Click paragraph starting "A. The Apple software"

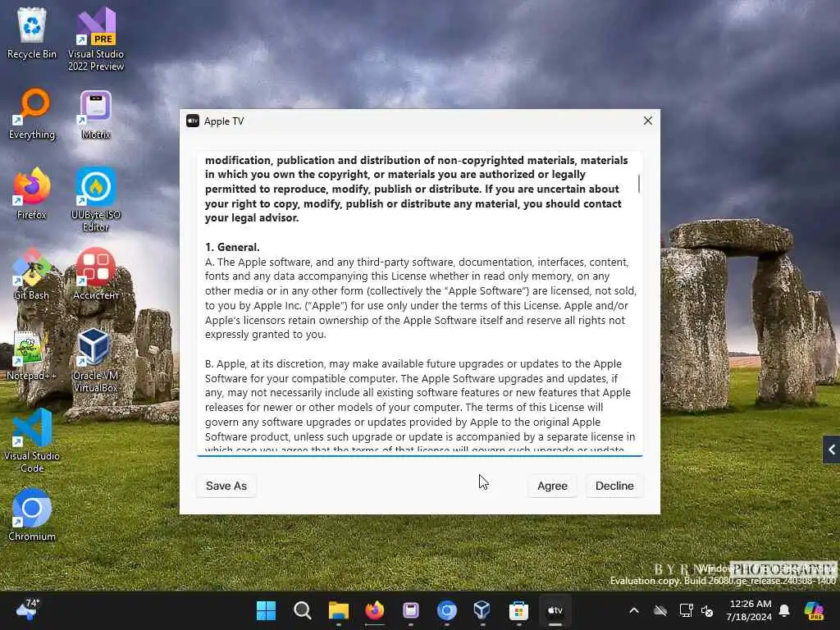click(421, 298)
